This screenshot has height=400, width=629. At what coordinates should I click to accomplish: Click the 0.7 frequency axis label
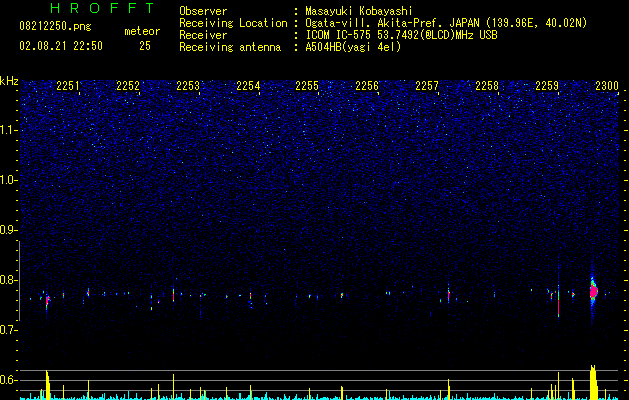point(9,330)
